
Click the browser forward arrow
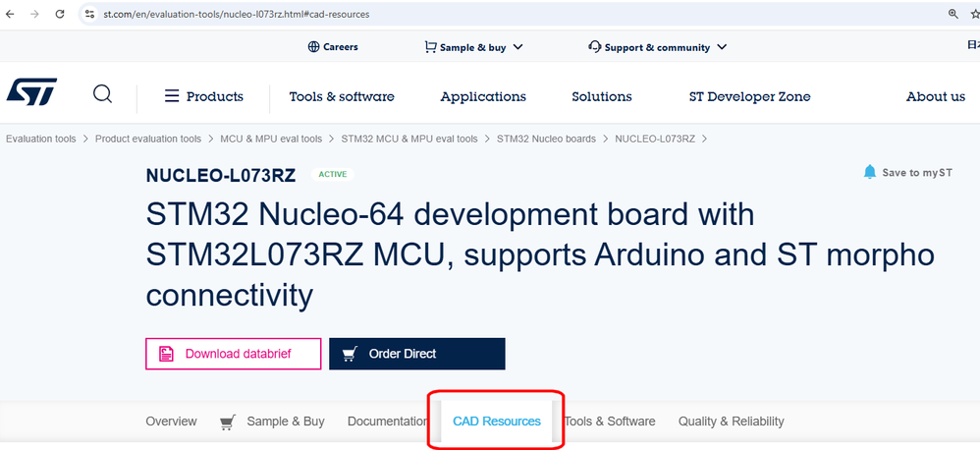[34, 14]
